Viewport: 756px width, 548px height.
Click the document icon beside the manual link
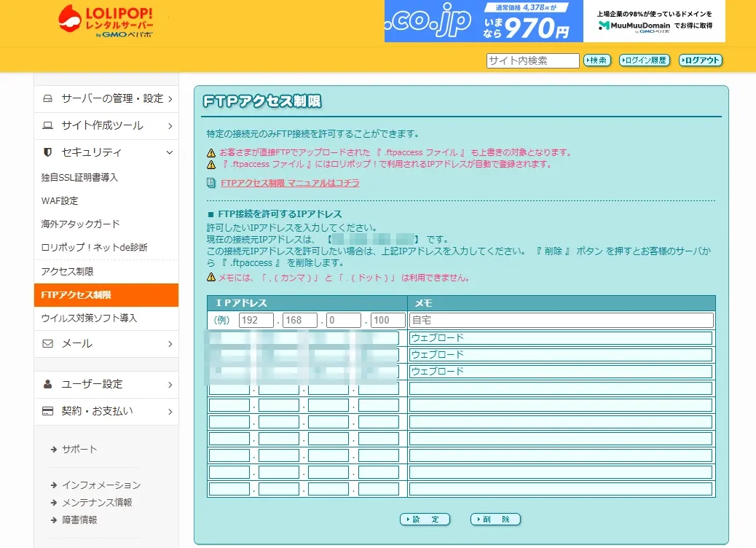pyautogui.click(x=211, y=183)
